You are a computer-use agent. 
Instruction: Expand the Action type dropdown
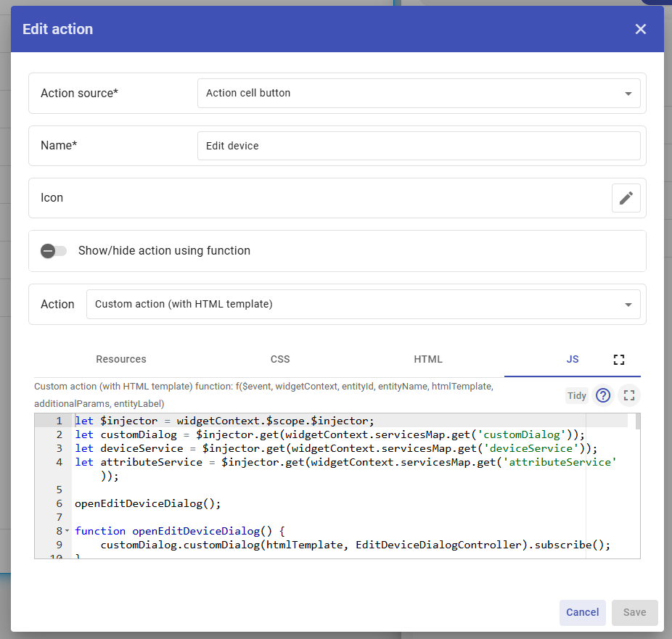(x=363, y=305)
